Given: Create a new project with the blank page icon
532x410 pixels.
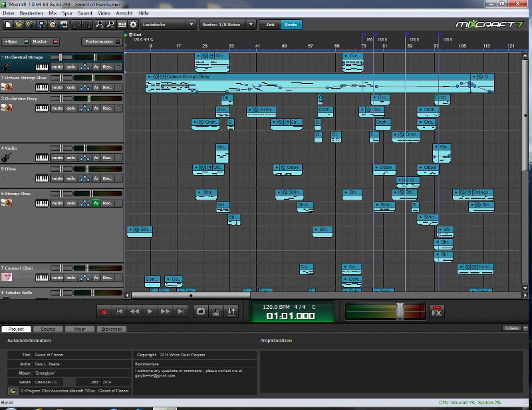Looking at the screenshot, I should 8,25.
